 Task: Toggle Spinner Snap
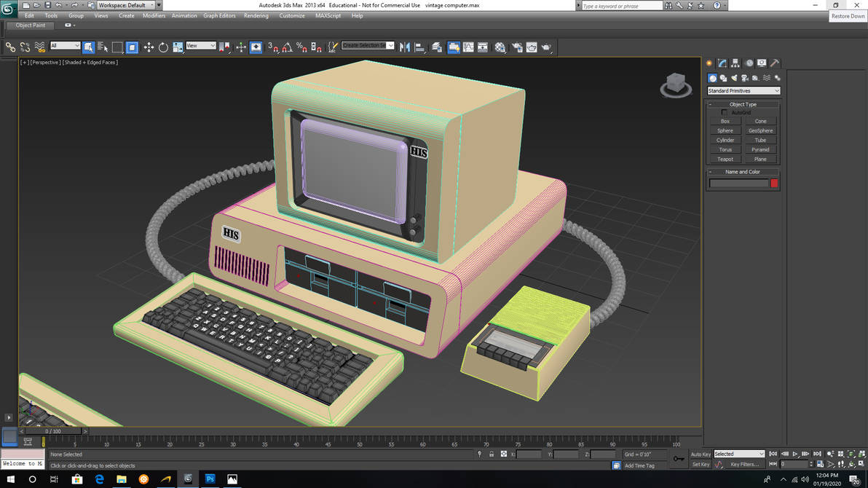pyautogui.click(x=316, y=47)
